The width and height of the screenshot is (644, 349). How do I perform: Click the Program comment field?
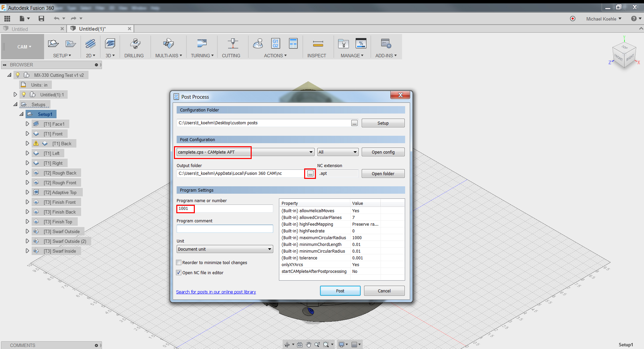[225, 229]
